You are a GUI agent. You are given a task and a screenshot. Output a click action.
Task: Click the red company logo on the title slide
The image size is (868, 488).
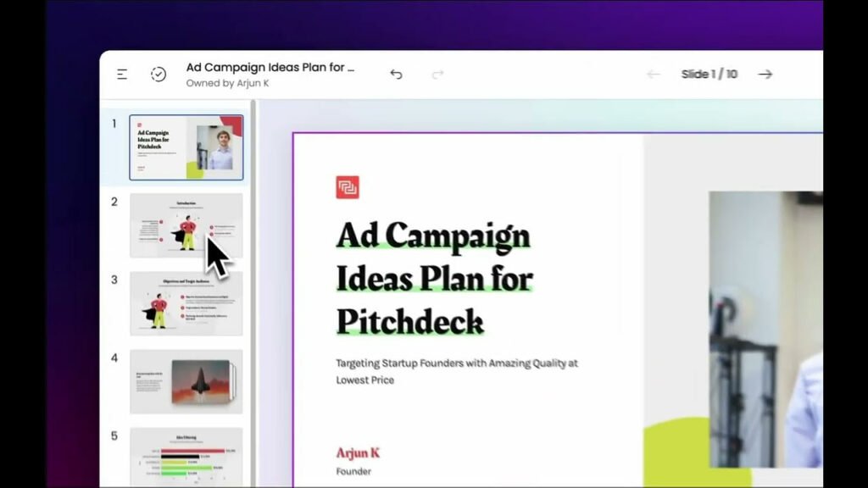tap(348, 186)
